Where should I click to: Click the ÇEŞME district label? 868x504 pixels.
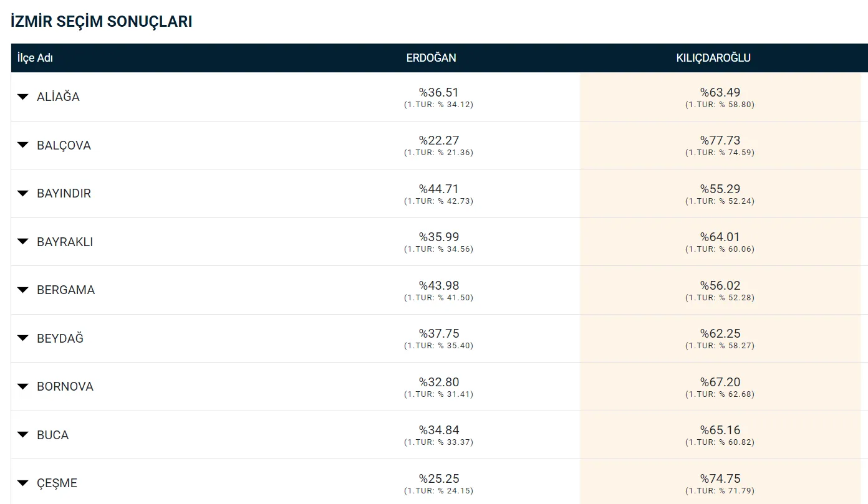[x=57, y=483]
